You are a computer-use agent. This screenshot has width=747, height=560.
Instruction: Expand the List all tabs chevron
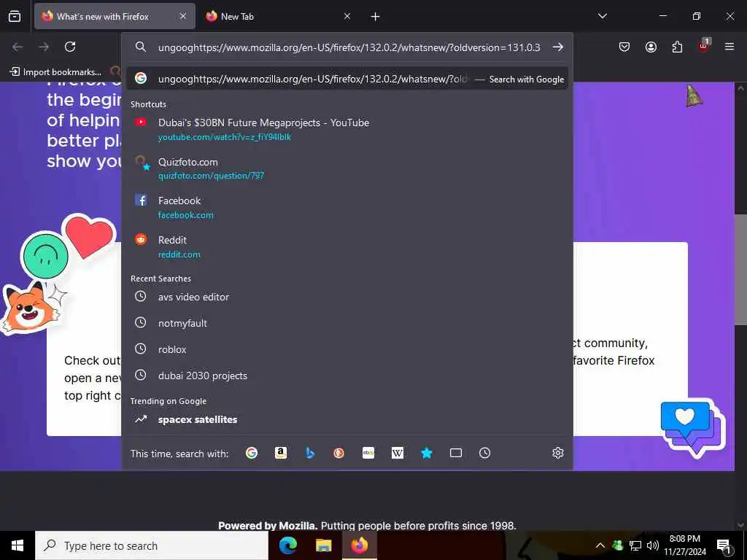602,16
